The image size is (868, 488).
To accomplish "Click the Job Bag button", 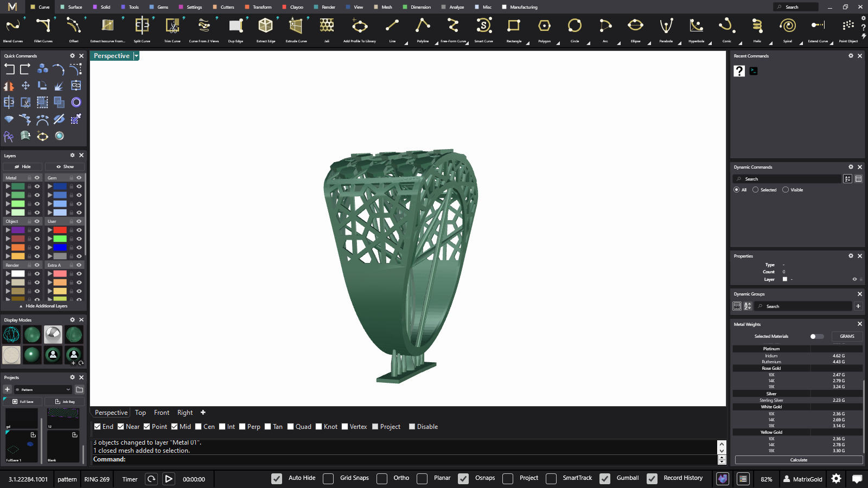I will coord(65,402).
